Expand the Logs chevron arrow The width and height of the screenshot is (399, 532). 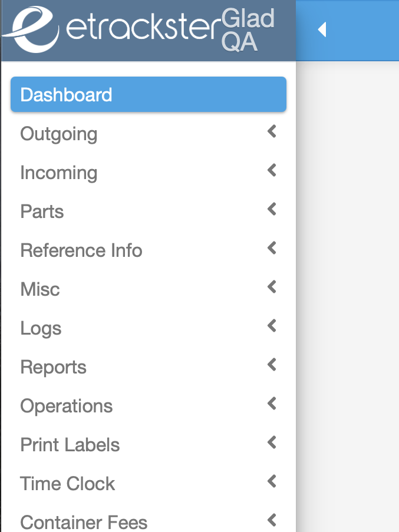[272, 326]
